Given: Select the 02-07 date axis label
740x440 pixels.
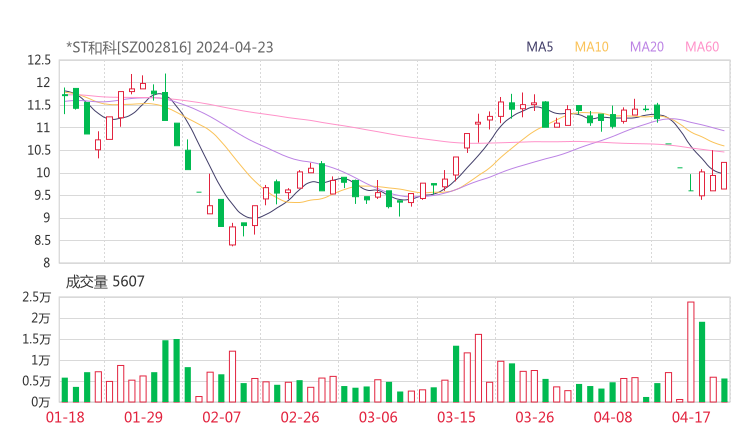Looking at the screenshot, I should (x=222, y=417).
